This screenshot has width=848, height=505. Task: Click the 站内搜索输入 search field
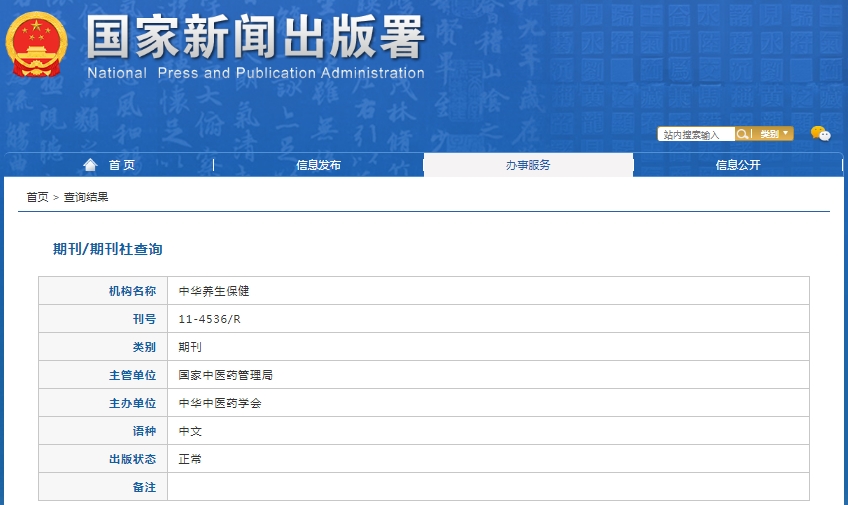point(696,134)
